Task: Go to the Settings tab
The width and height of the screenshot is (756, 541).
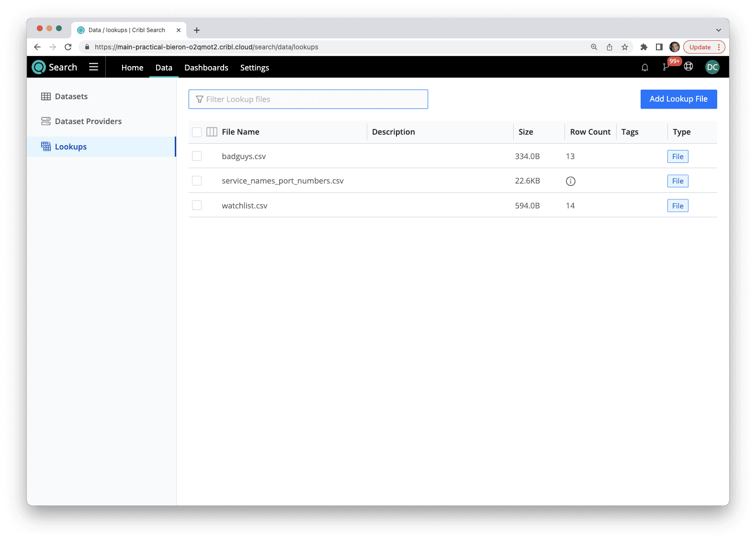Action: pos(254,68)
